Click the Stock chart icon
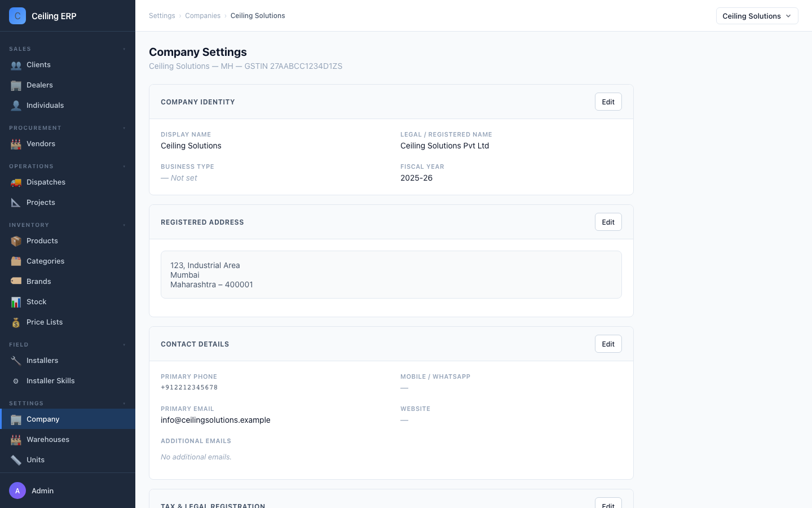The height and width of the screenshot is (508, 812). (x=16, y=302)
